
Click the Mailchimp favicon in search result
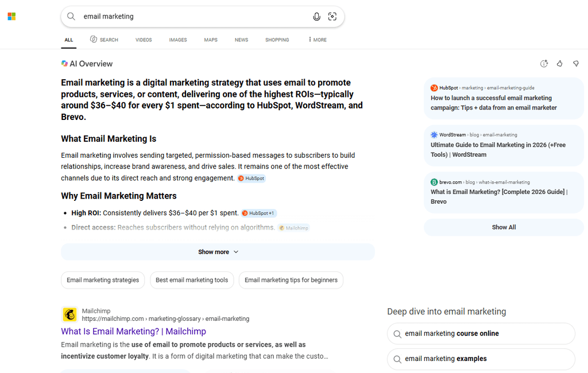click(x=69, y=314)
